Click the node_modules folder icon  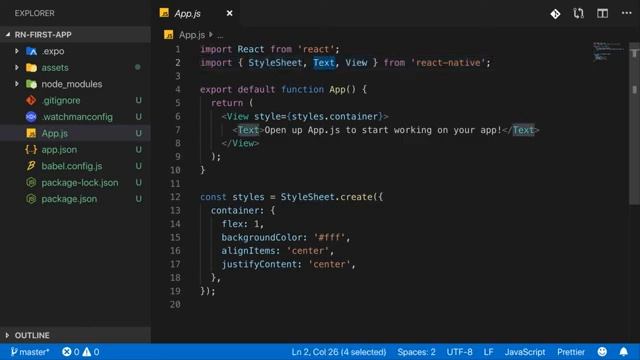pos(31,84)
